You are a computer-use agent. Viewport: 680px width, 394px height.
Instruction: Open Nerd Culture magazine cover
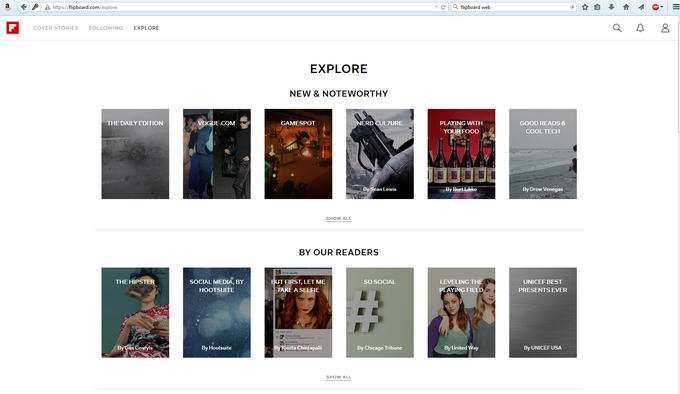coord(380,154)
